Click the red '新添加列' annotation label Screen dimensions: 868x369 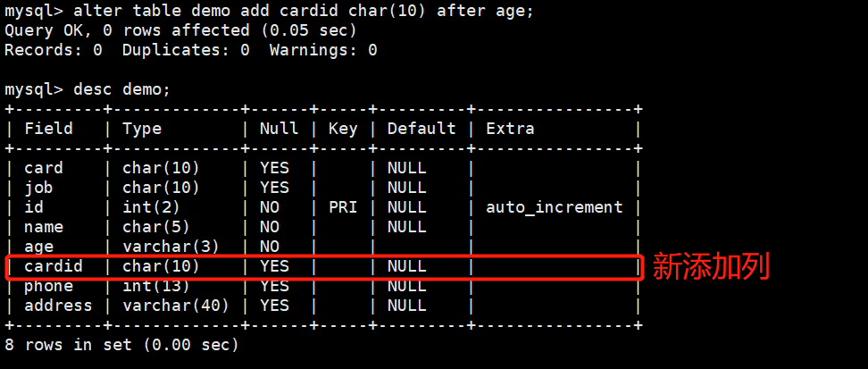[712, 268]
